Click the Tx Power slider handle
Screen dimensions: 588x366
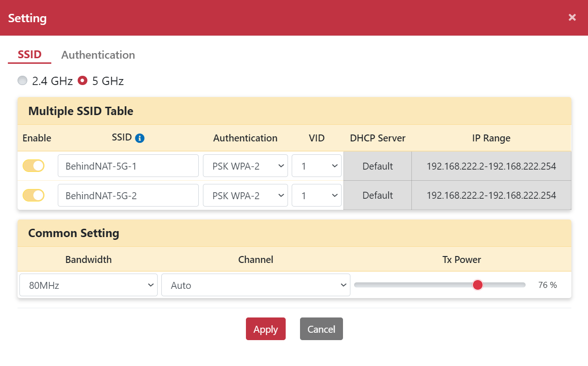click(478, 285)
